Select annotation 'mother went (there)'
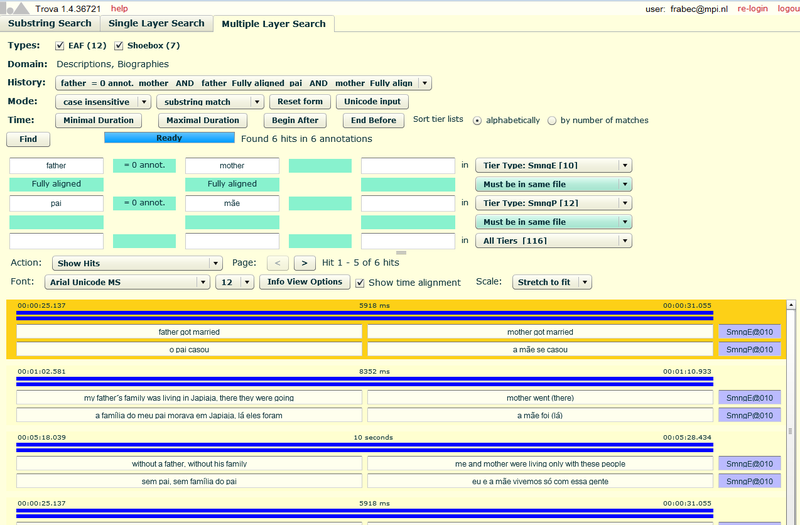The image size is (800, 525). [540, 398]
